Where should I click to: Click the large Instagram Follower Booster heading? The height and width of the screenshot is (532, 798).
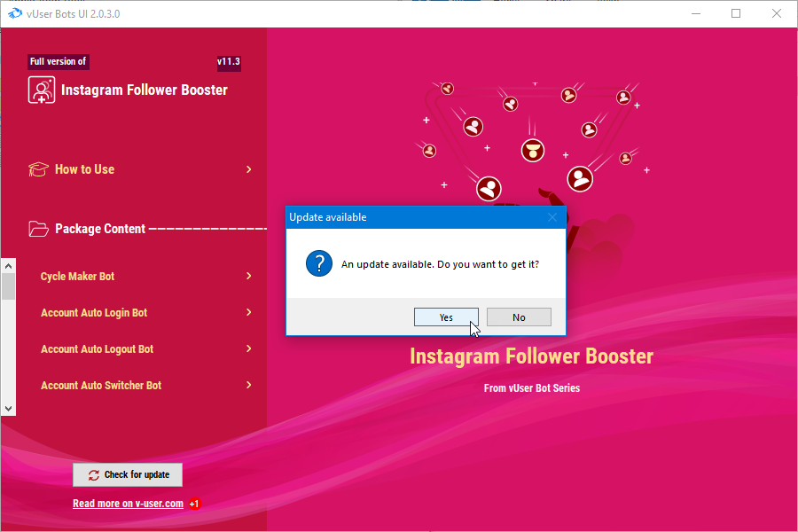(531, 356)
